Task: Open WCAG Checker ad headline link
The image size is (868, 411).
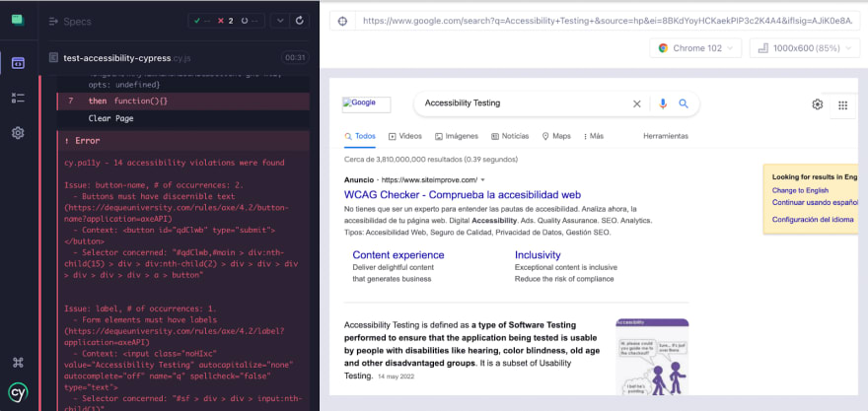Action: coord(463,195)
